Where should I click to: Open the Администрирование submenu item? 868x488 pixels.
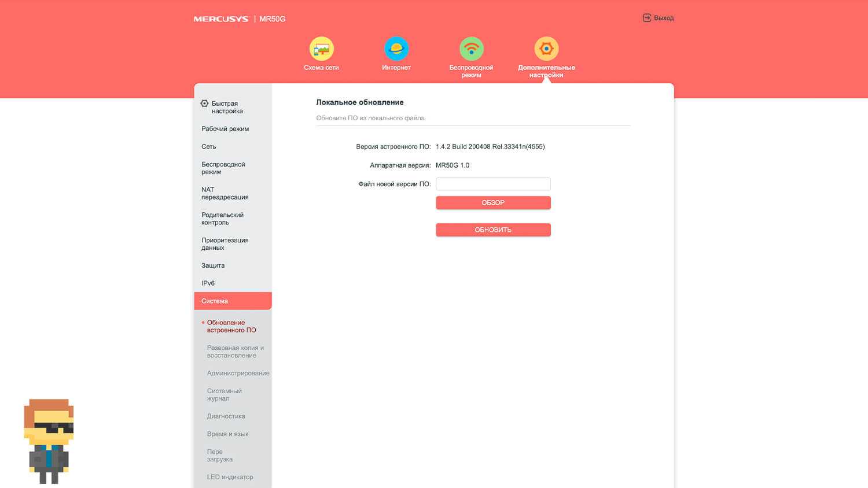pyautogui.click(x=238, y=374)
